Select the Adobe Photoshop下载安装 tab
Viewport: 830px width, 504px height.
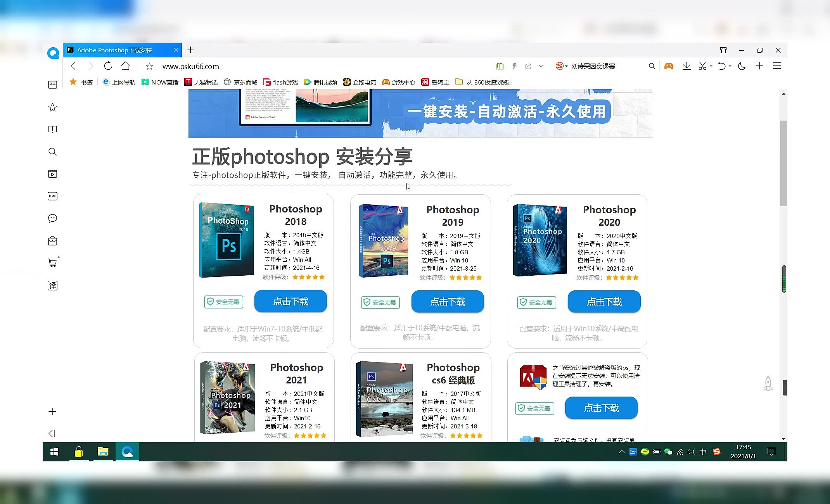pyautogui.click(x=122, y=50)
